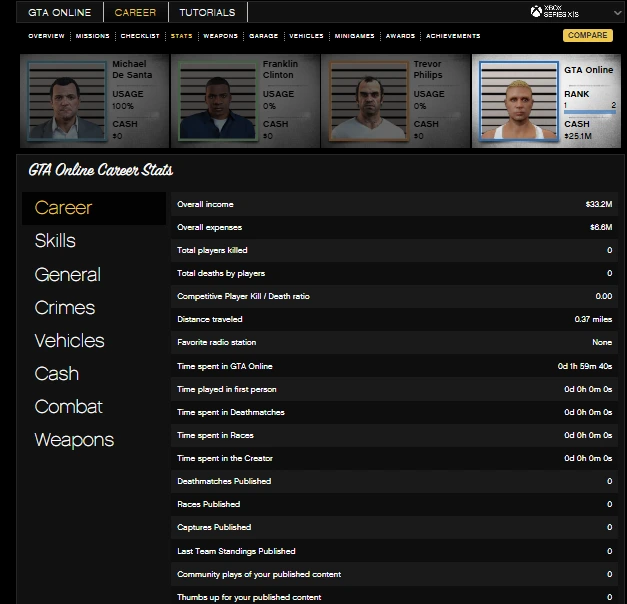Open the VEHICLES sub-menu item
Image resolution: width=627 pixels, height=604 pixels.
(306, 36)
